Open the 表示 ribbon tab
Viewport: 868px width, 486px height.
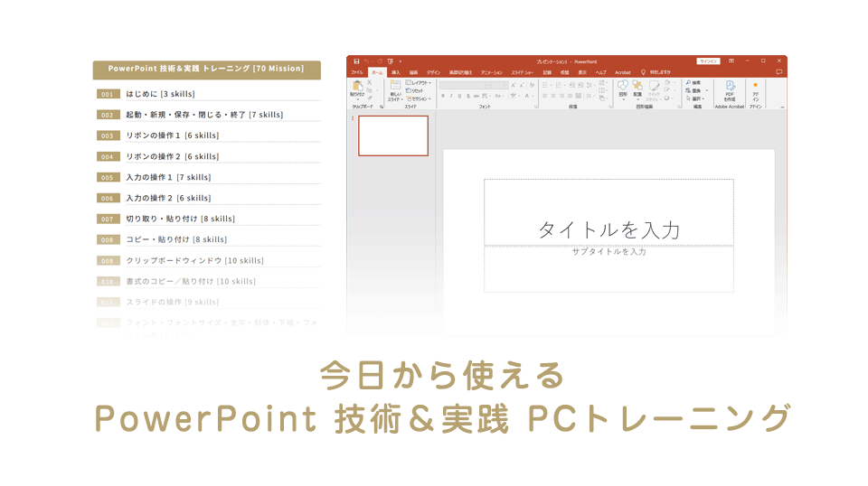pos(582,72)
